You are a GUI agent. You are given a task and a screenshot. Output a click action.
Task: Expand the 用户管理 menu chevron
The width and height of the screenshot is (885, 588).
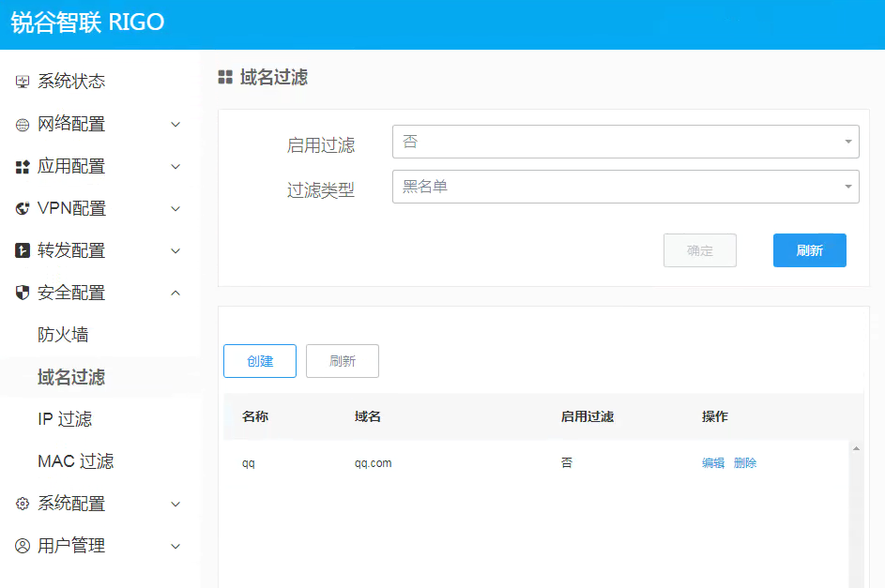[x=175, y=546]
